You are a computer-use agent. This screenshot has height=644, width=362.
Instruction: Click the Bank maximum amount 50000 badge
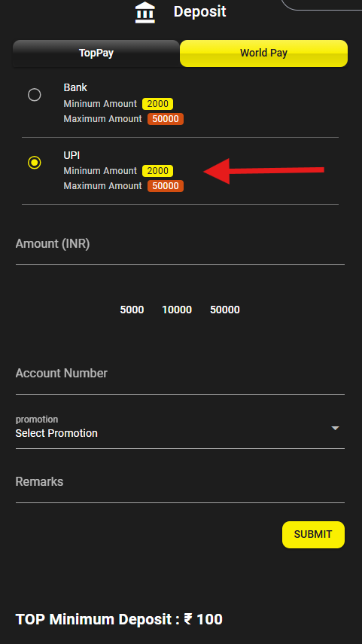pyautogui.click(x=166, y=119)
